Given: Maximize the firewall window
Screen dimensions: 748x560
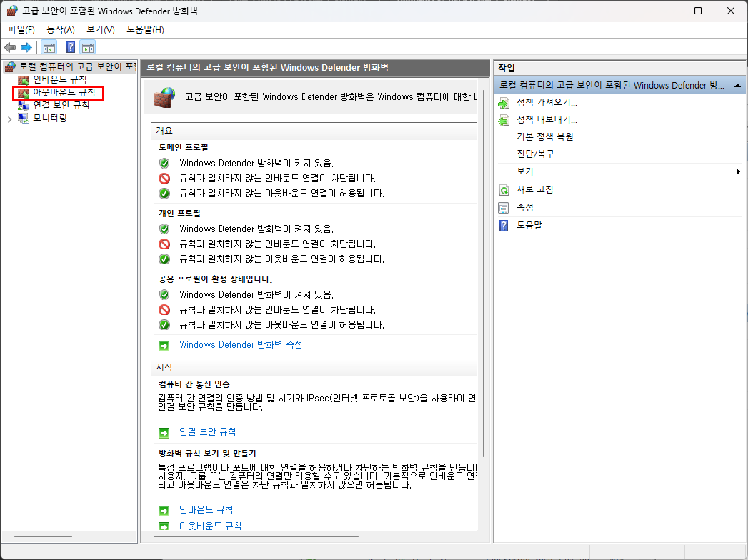Looking at the screenshot, I should point(698,11).
